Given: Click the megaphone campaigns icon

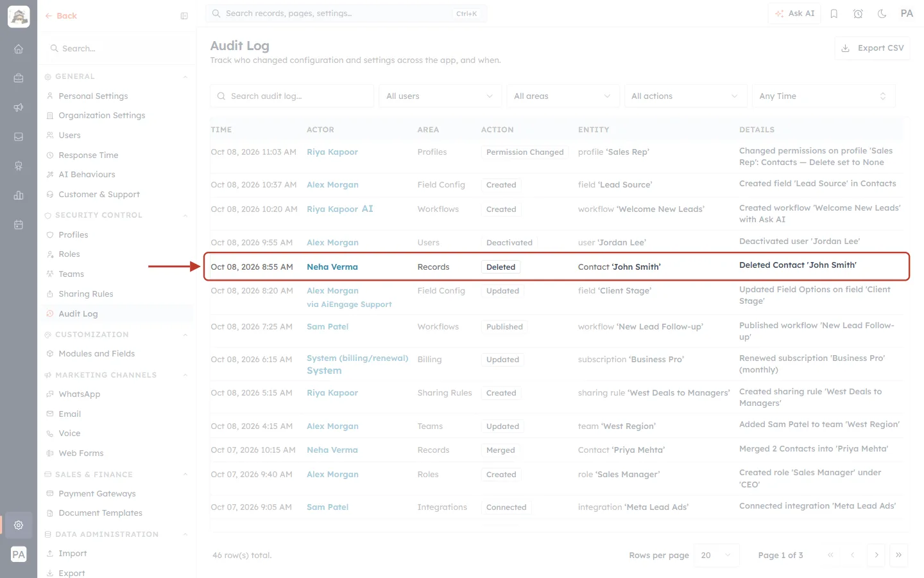Looking at the screenshot, I should click(x=19, y=107).
